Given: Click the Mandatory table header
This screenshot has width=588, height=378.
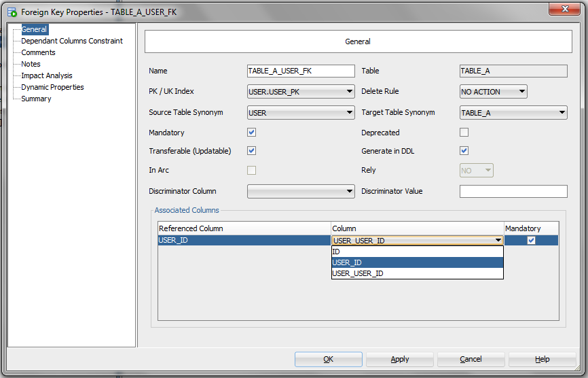Looking at the screenshot, I should pyautogui.click(x=532, y=228).
